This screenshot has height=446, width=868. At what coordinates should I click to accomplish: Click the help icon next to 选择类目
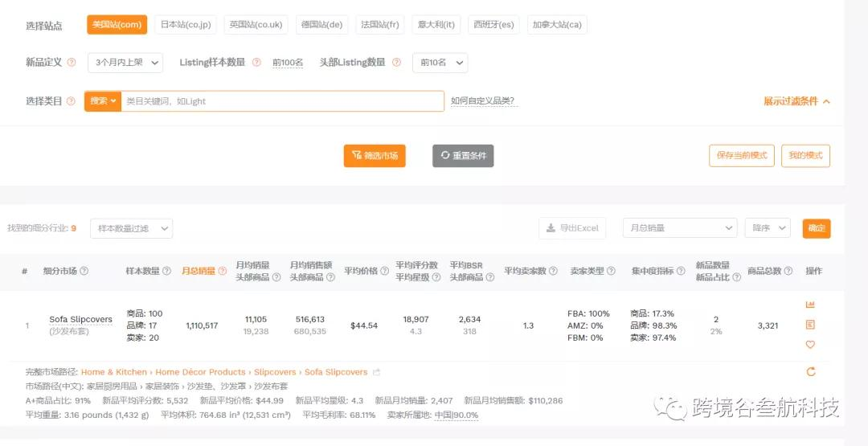coord(72,101)
